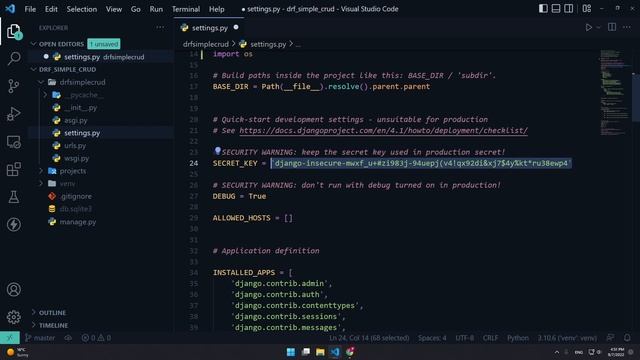Open the View menu
The image size is (640, 360).
[x=113, y=9]
